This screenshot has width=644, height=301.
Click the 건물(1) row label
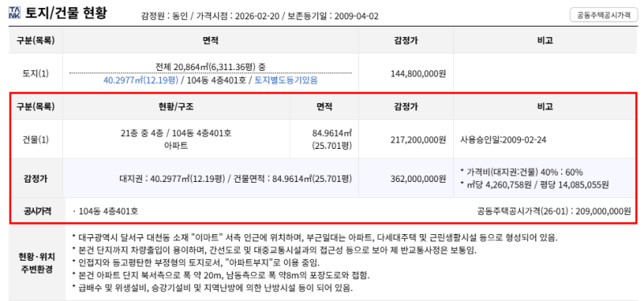(x=35, y=139)
